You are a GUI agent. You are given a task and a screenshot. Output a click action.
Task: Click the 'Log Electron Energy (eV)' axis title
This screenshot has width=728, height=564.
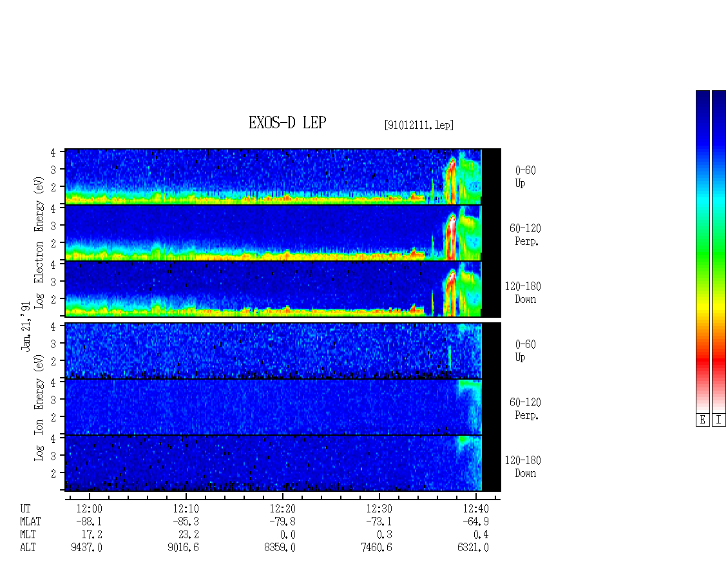click(x=39, y=242)
